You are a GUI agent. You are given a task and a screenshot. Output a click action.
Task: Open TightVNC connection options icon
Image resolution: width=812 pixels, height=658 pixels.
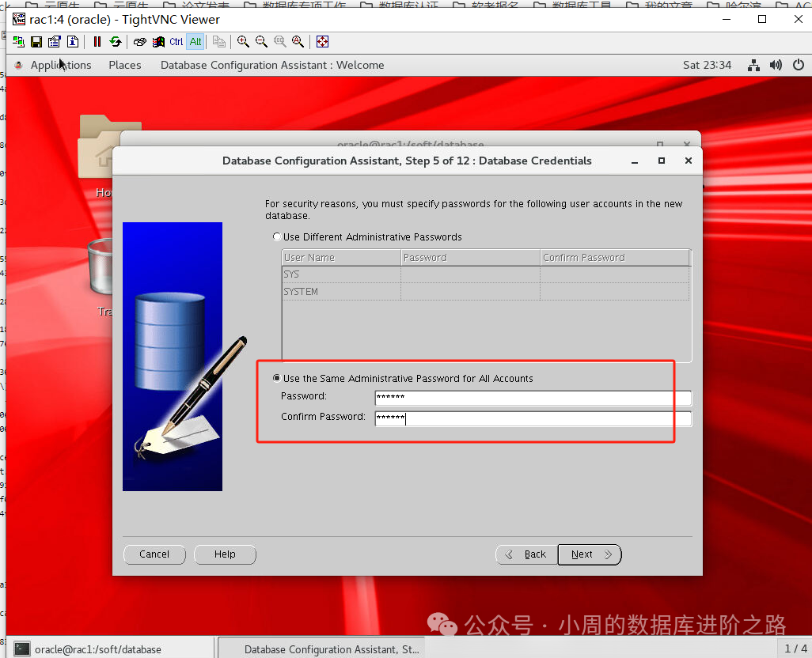click(55, 42)
